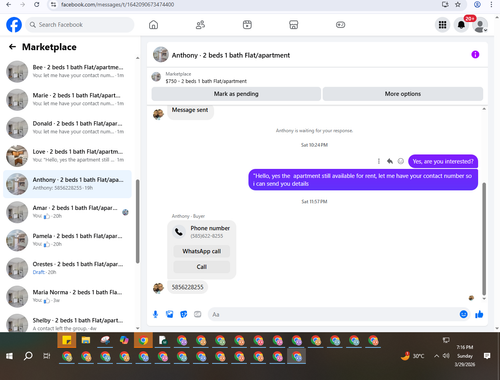Open the Windows notification center
This screenshot has height=380, width=500.
click(487, 356)
